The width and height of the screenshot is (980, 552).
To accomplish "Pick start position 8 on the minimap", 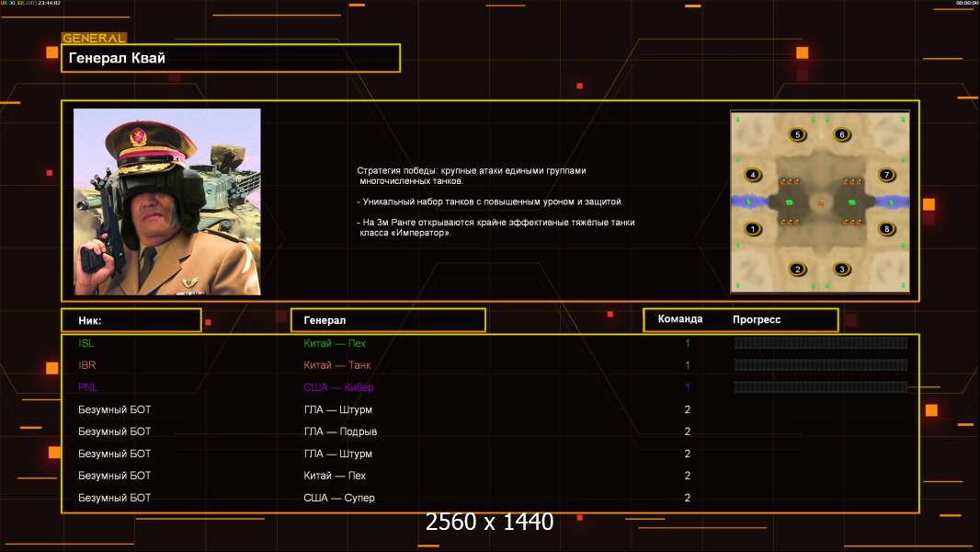I will pyautogui.click(x=886, y=229).
